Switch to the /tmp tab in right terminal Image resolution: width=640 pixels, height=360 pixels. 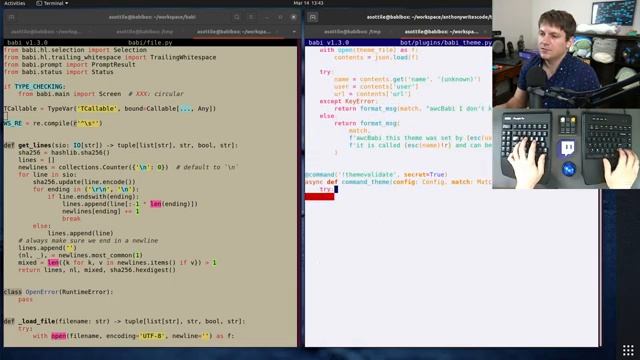352,31
